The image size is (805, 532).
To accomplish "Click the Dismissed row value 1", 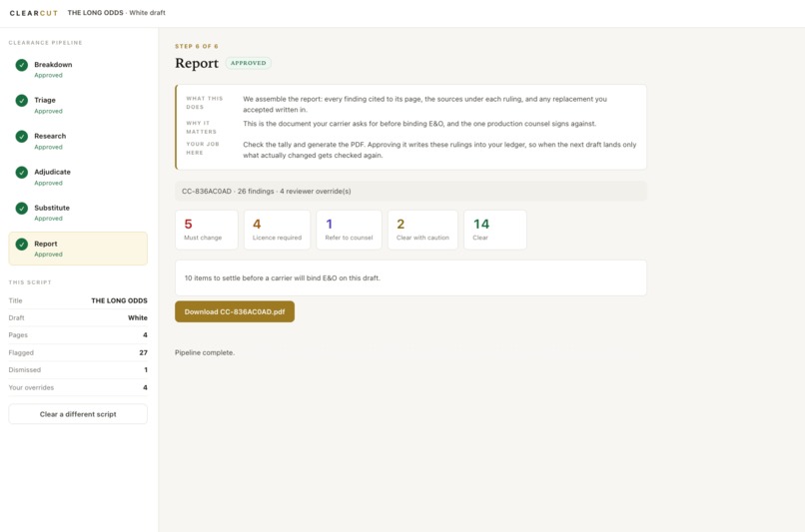I will [146, 370].
